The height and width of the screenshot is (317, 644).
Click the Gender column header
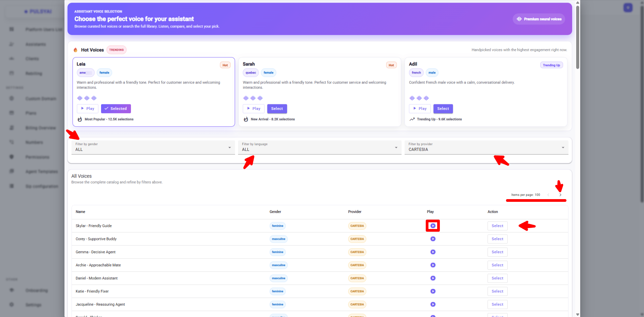[275, 212]
